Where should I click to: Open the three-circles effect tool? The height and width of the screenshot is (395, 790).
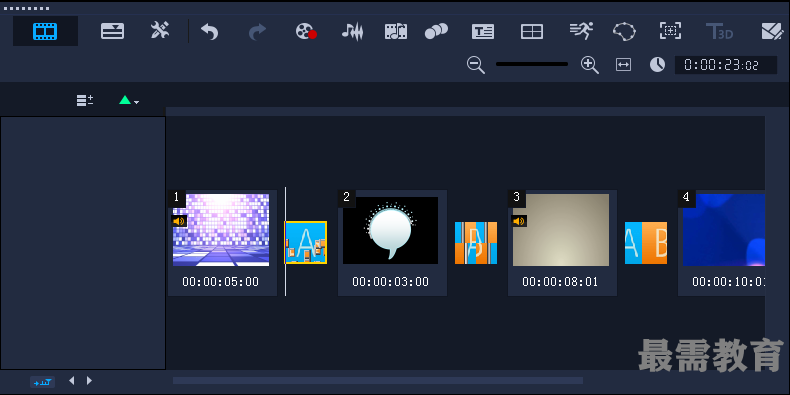[436, 32]
